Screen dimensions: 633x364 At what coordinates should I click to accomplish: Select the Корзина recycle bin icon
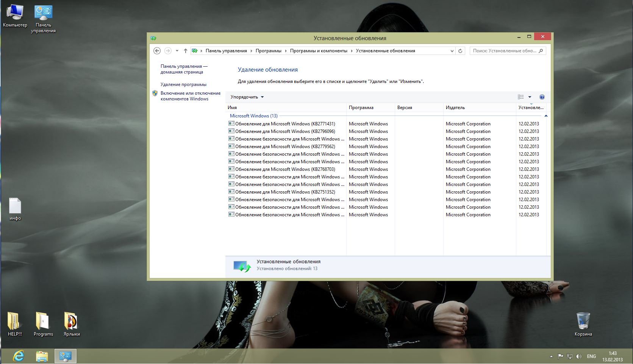(583, 324)
